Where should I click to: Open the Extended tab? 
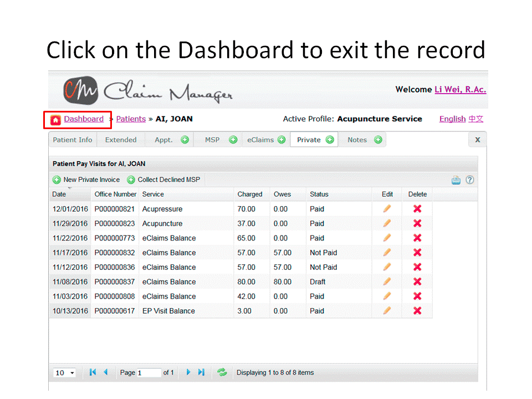pos(121,140)
